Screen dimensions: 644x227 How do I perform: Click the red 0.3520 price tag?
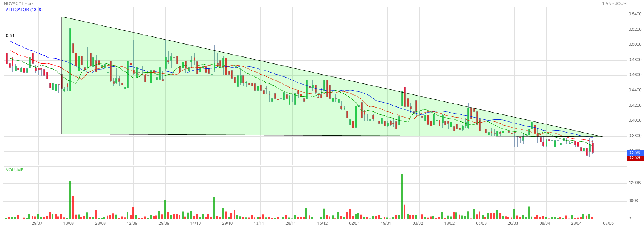pos(635,157)
